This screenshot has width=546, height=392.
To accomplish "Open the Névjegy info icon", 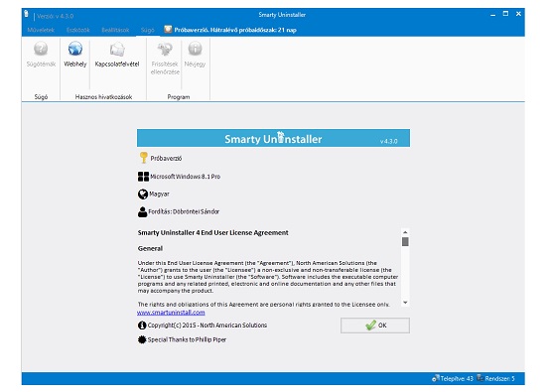I will coord(195,49).
